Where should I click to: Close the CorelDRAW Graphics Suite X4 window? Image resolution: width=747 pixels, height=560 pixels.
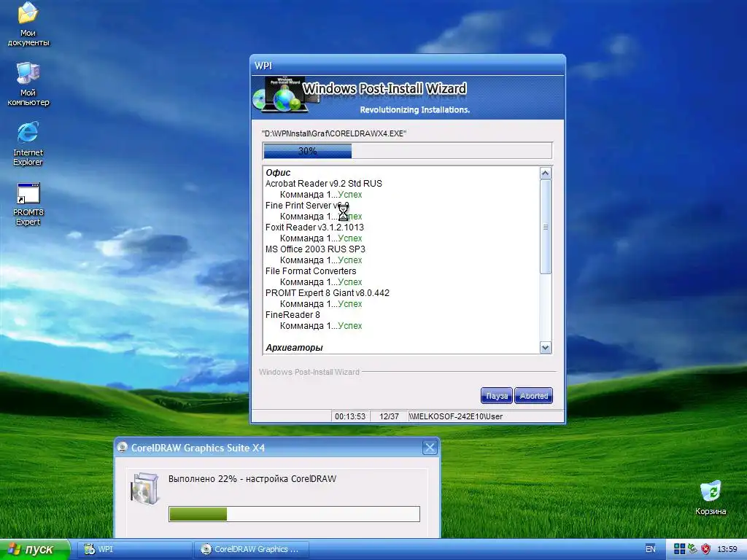coord(430,448)
